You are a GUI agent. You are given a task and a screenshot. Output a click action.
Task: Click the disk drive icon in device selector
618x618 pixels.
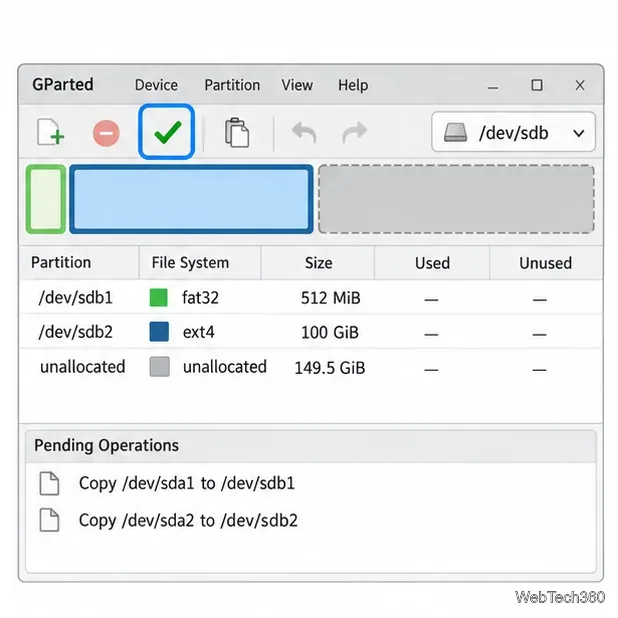click(455, 132)
